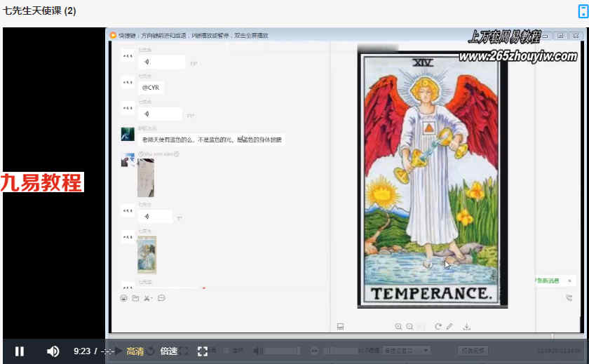Edit the image with pencil tool
This screenshot has width=589, height=364.
tap(449, 326)
